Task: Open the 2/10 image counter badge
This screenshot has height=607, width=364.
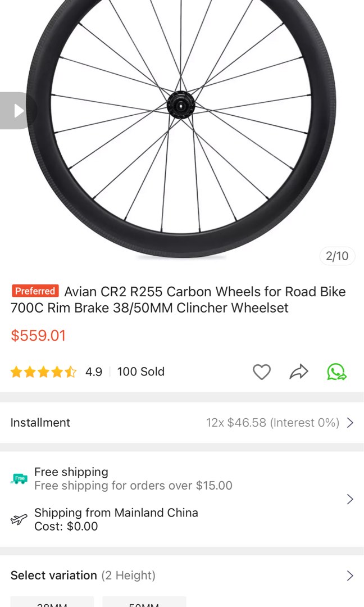Action: click(x=336, y=256)
